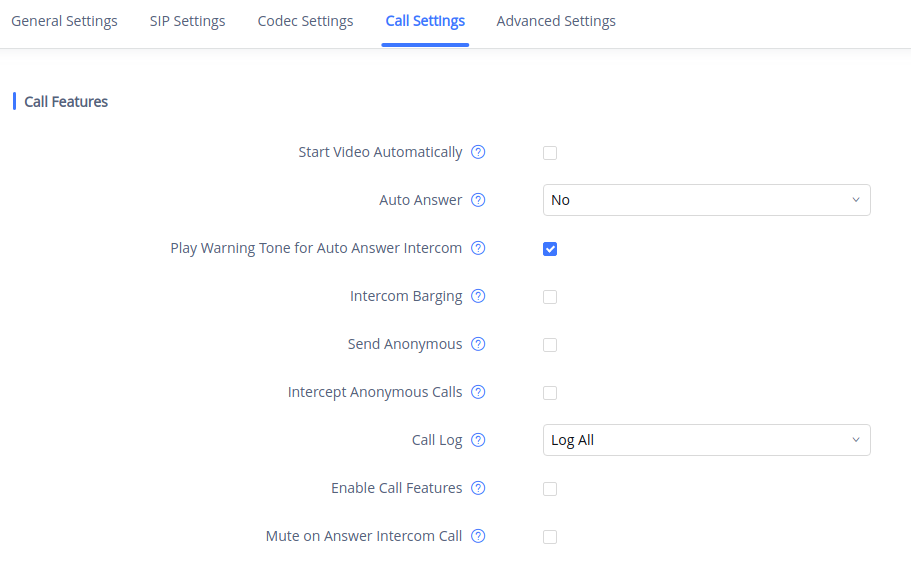
Task: Open the Call Log dropdown
Action: [706, 440]
